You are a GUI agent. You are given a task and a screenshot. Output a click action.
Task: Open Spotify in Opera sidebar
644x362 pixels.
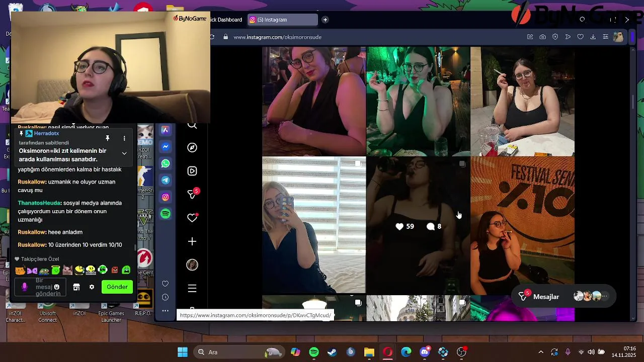[165, 214]
